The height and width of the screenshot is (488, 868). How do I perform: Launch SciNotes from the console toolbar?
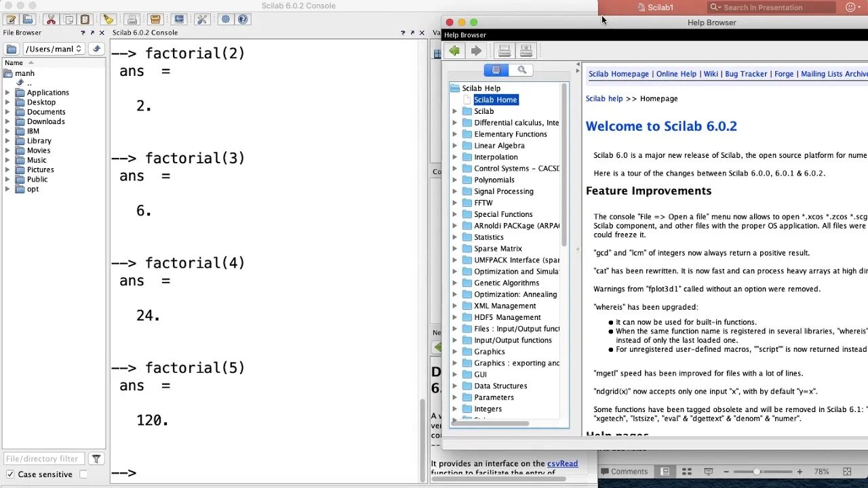coord(12,20)
